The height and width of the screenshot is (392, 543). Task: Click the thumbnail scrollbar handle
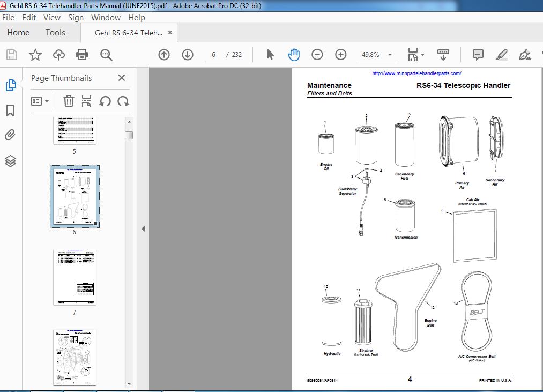pos(129,135)
